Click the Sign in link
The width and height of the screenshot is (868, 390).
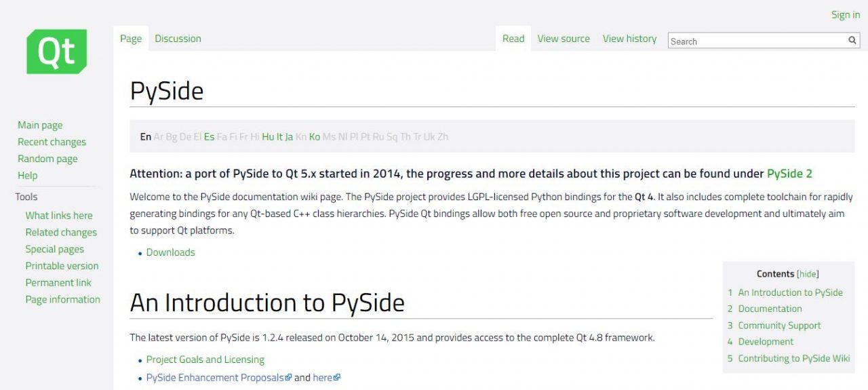point(845,15)
